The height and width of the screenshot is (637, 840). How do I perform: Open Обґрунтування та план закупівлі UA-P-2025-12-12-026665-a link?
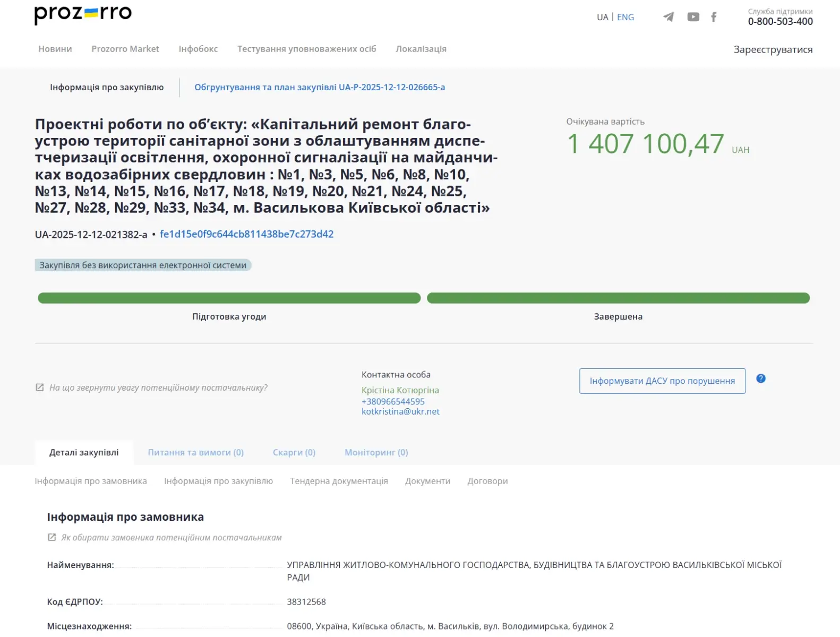point(320,87)
